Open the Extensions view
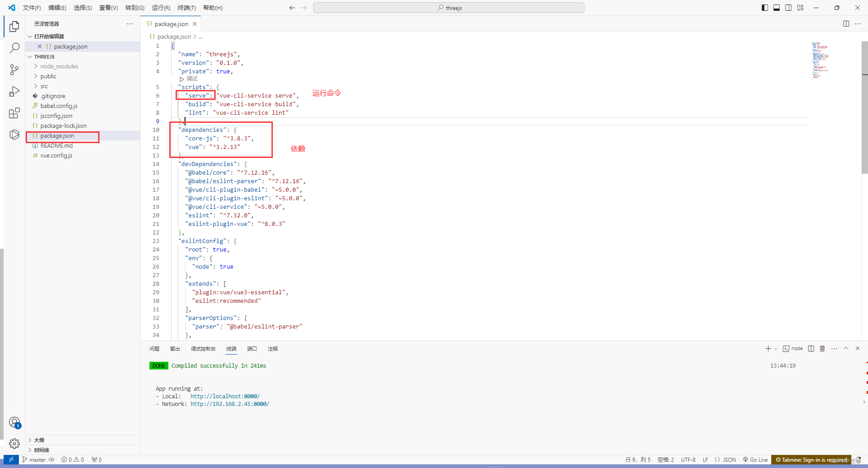This screenshot has height=468, width=868. 14,113
